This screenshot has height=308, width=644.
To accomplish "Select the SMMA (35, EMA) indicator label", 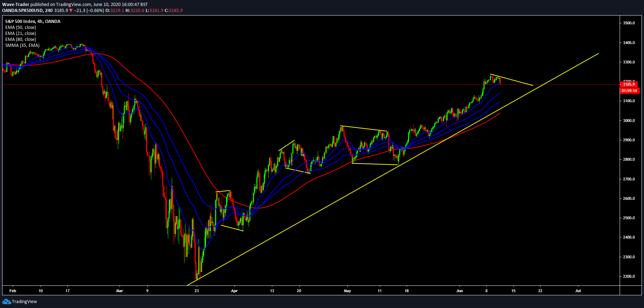I will (22, 45).
